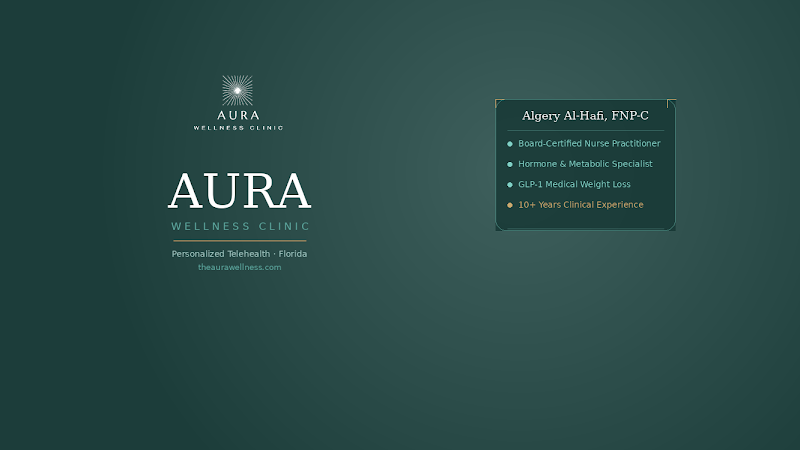Click the large AURA title text

pos(239,191)
